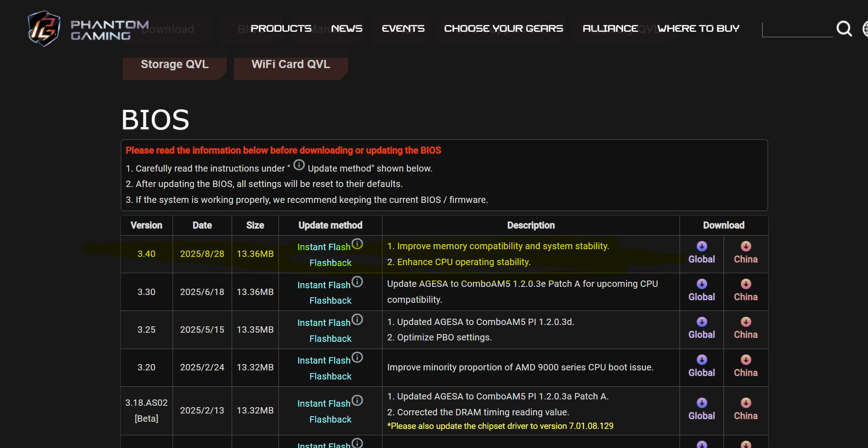Download BIOS 3.40 China icon
868x448 pixels.
746,246
